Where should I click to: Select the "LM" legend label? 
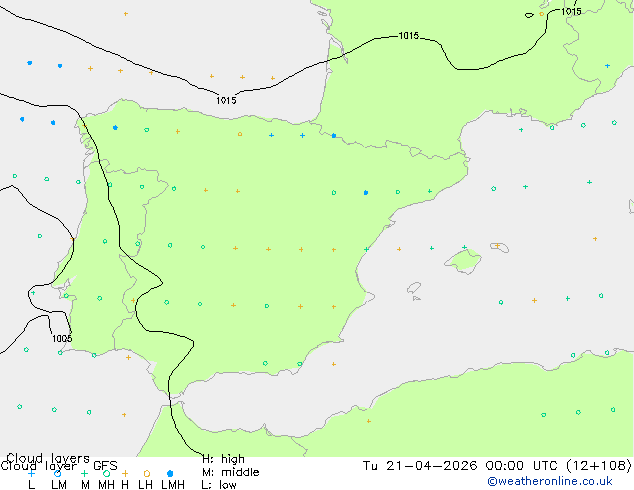59,484
